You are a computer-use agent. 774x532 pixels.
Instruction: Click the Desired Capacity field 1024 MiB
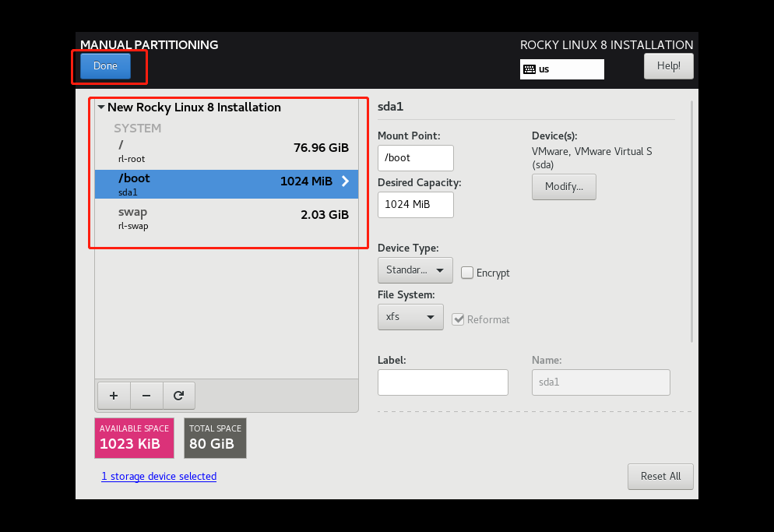pyautogui.click(x=416, y=205)
